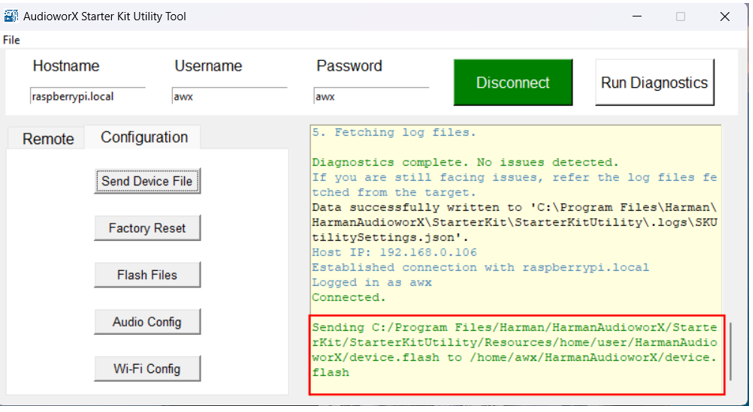Click the Send Device File button
This screenshot has width=753, height=412.
(147, 181)
